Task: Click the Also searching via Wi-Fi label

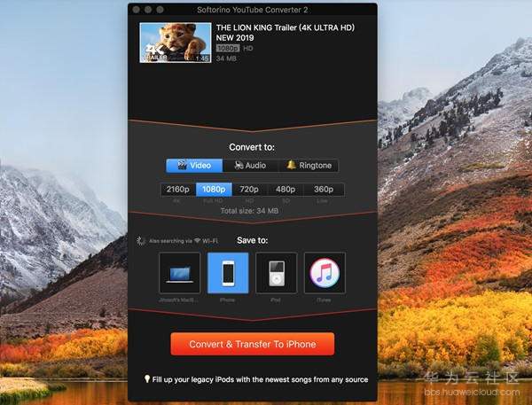Action: pos(184,241)
